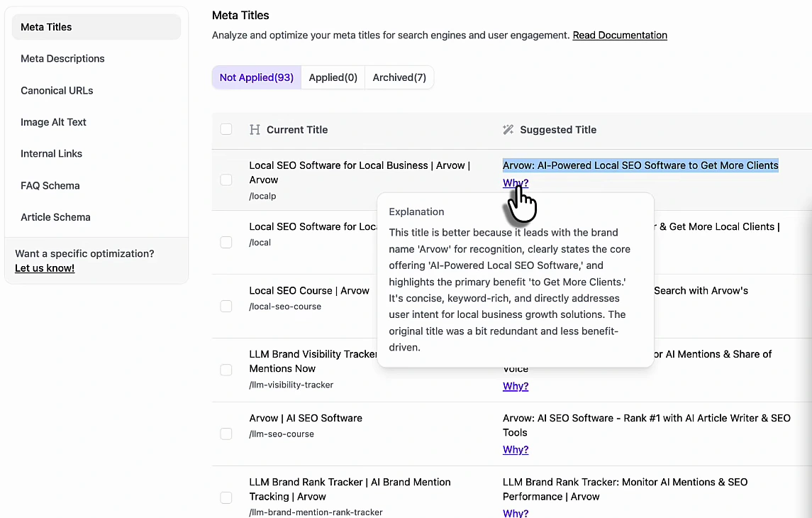
Task: Click the '/llm-seo-course' path text
Action: [282, 434]
